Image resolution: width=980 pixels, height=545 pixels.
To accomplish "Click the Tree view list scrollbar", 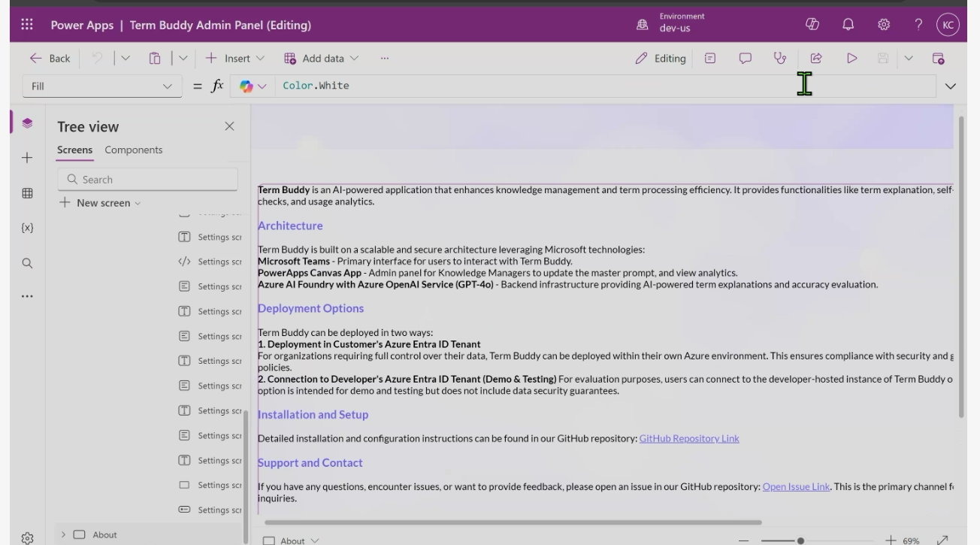I will click(246, 476).
